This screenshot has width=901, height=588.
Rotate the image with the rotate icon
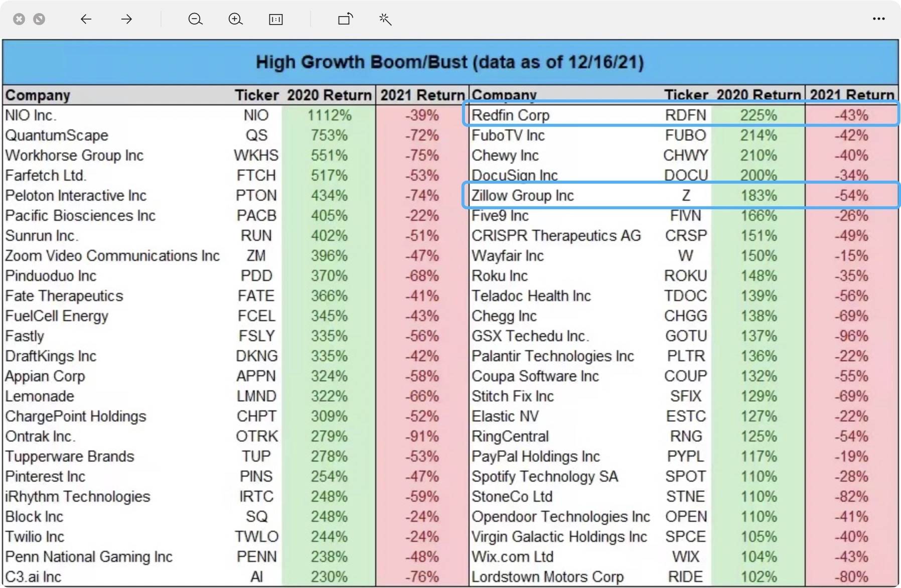pos(345,19)
